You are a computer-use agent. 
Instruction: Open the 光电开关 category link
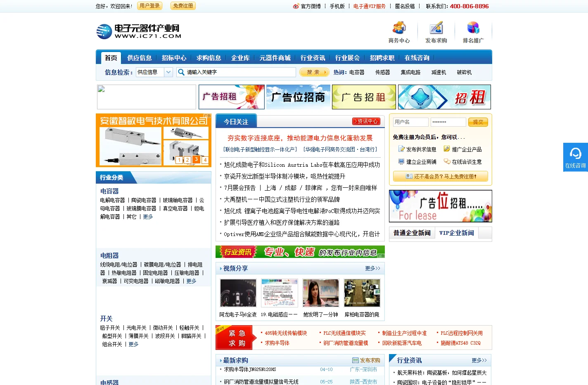click(x=137, y=328)
